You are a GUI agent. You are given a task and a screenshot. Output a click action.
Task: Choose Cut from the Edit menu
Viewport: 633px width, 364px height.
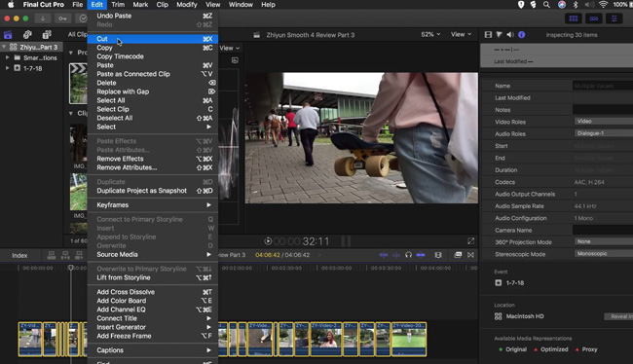coord(153,39)
